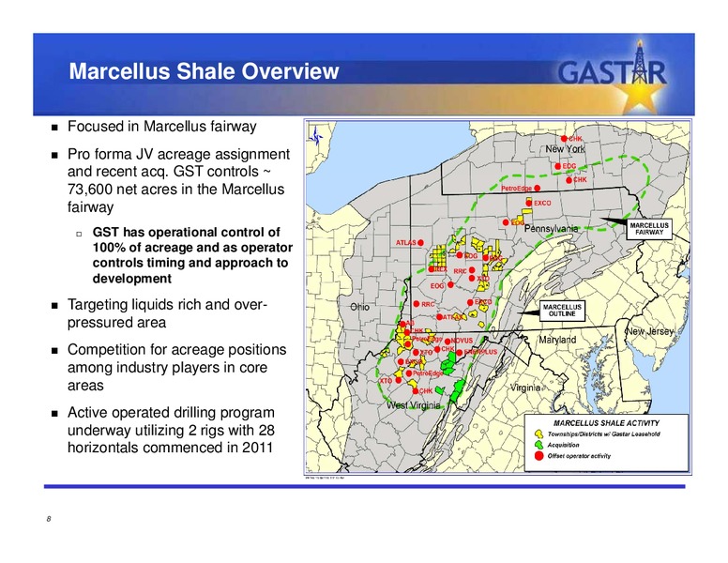Click the 'Pro forma JV acreage assignment' bullet
Image resolution: width=728 pixels, height=563 pixels.
coord(179,180)
